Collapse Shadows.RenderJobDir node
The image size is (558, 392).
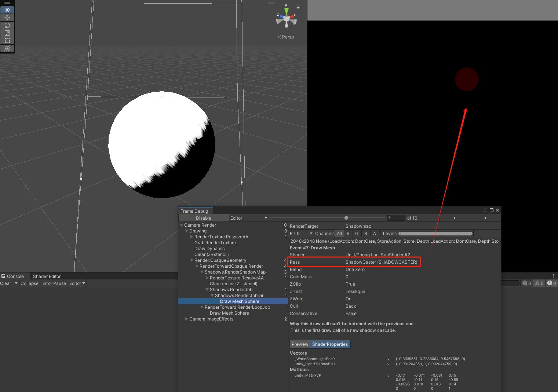click(212, 296)
